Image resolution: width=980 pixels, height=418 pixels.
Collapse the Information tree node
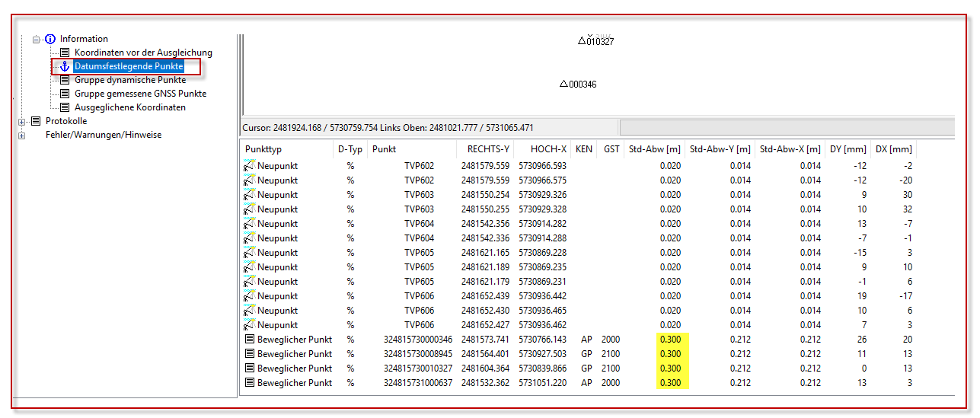36,39
